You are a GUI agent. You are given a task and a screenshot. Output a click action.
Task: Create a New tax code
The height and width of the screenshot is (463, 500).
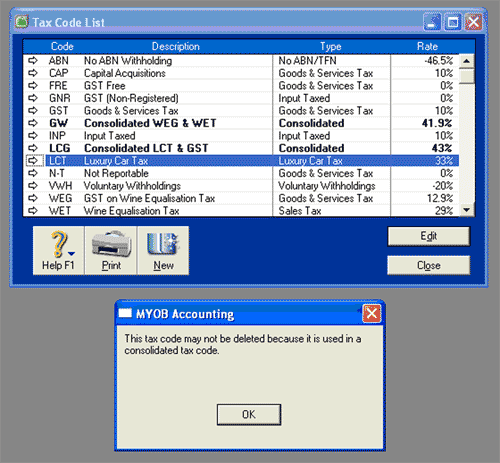coord(163,250)
